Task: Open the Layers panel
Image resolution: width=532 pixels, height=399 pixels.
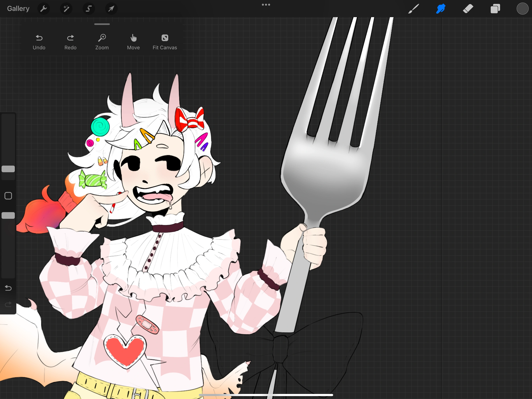Action: (x=495, y=9)
